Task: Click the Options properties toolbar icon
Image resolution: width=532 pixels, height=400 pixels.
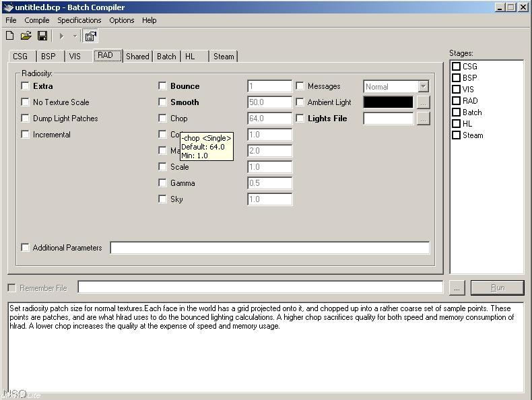Action: tap(90, 36)
